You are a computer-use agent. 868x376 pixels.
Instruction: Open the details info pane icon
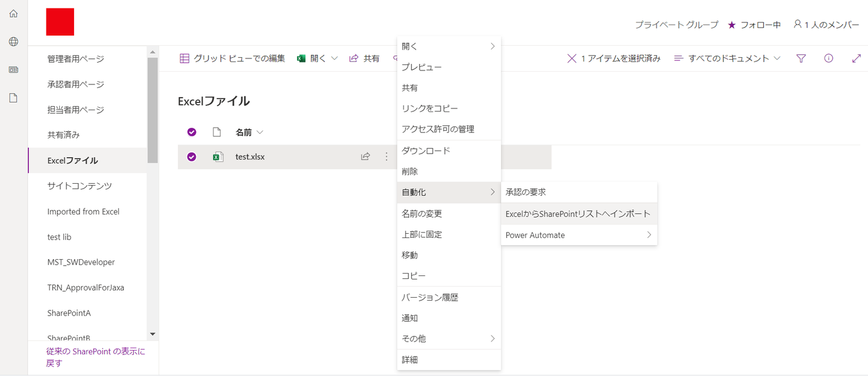[829, 58]
